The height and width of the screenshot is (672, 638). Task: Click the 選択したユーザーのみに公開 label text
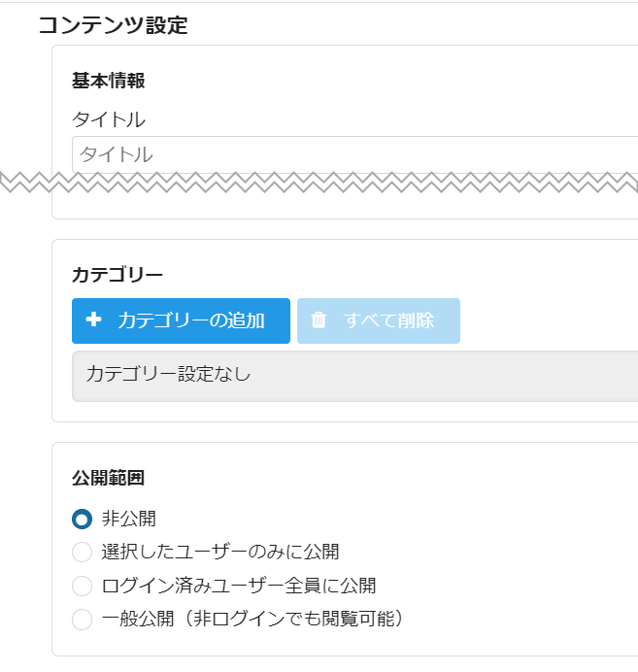[x=220, y=553]
